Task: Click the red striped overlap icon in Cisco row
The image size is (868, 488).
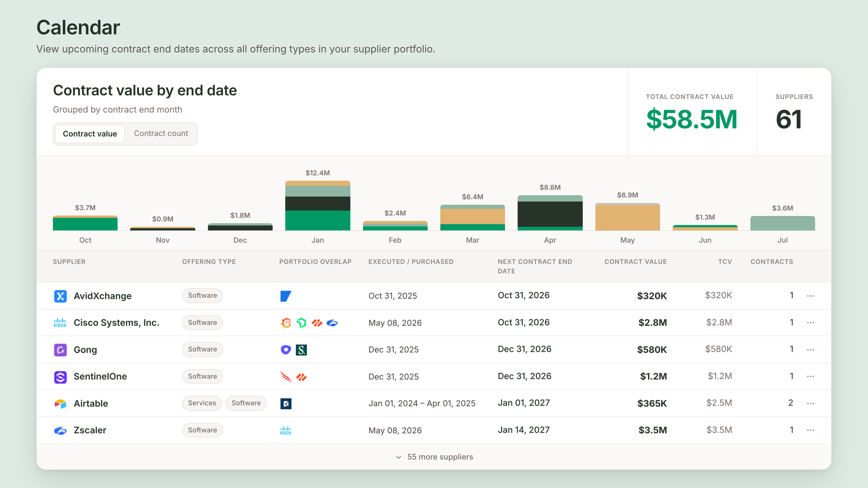Action: point(317,323)
